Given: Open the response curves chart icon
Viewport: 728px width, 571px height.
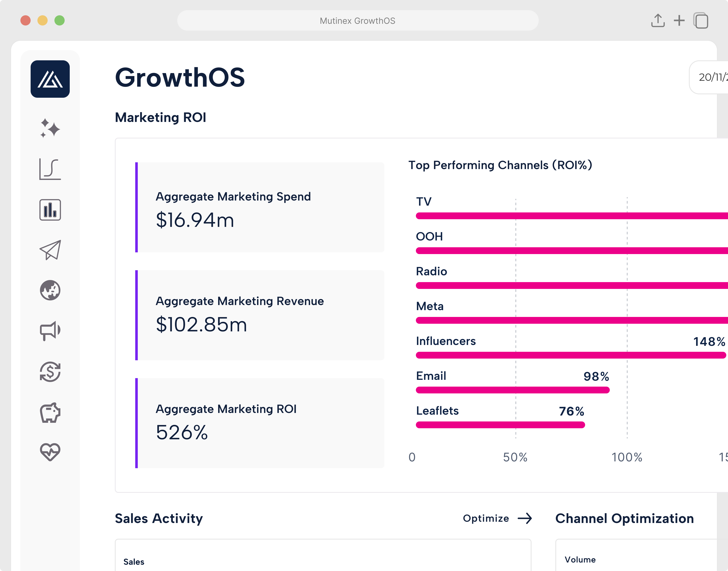Looking at the screenshot, I should [50, 169].
